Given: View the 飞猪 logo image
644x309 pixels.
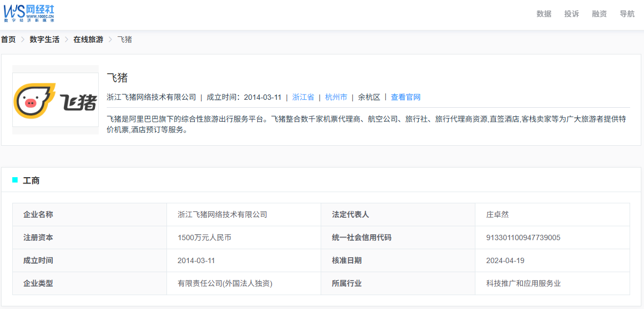Looking at the screenshot, I should 55,100.
